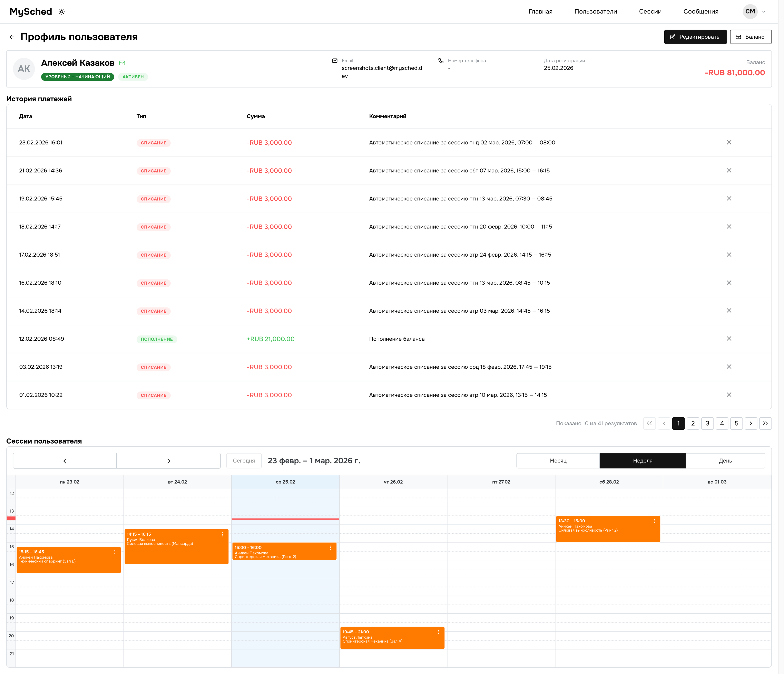Remove the Пополнение баланса payment entry

coord(729,339)
